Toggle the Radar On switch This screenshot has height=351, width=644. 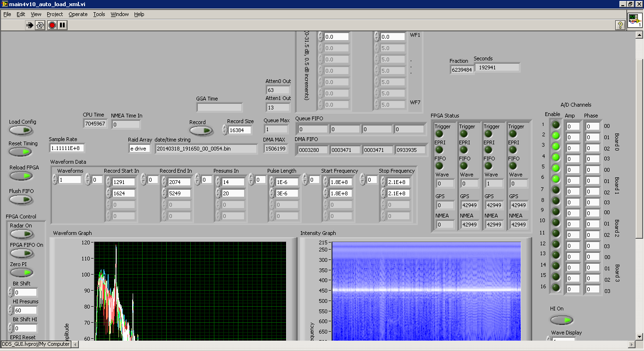[x=22, y=234]
